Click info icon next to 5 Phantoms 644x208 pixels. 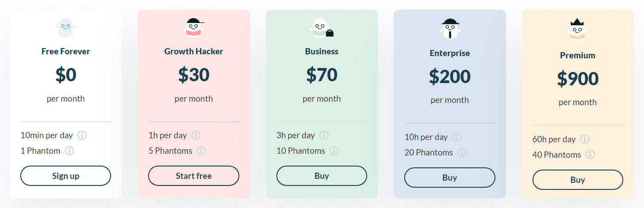pos(201,151)
